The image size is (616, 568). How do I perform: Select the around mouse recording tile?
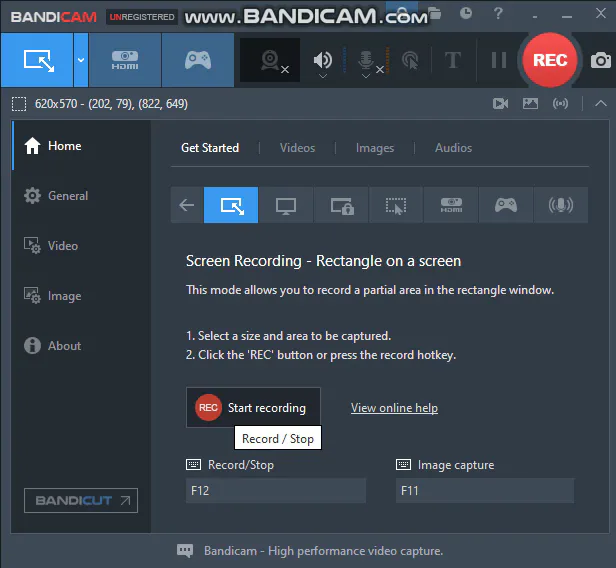coord(396,205)
